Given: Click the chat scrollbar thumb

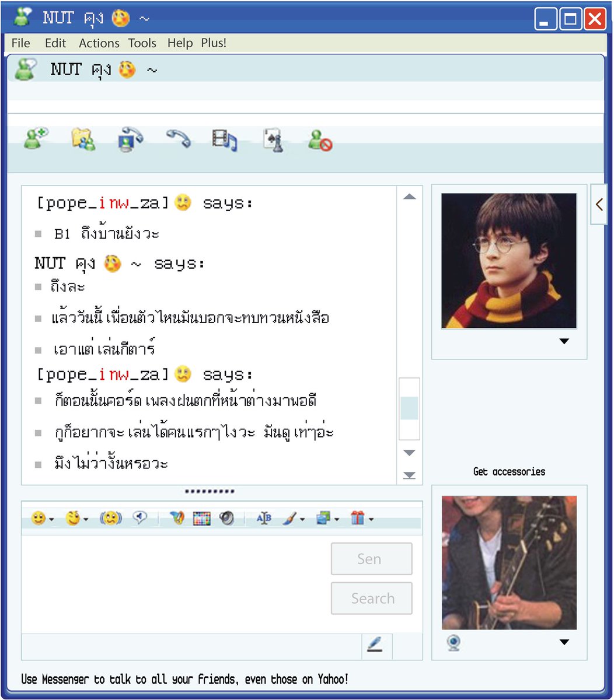Looking at the screenshot, I should (x=409, y=408).
